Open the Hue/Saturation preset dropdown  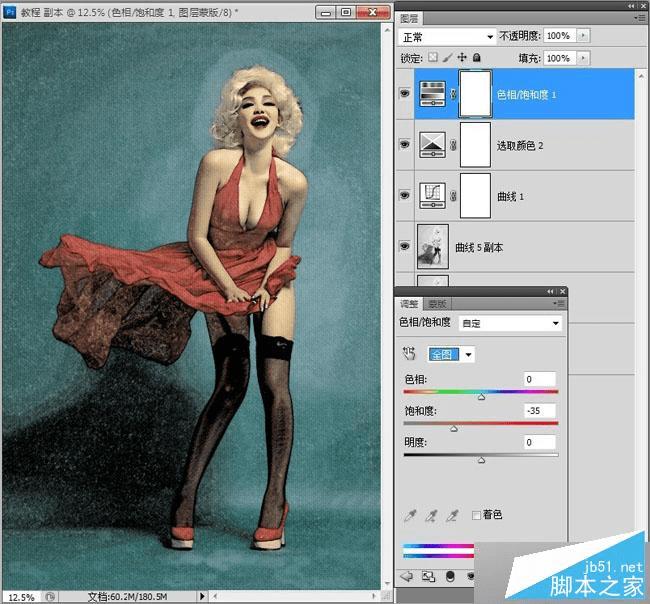coord(510,323)
